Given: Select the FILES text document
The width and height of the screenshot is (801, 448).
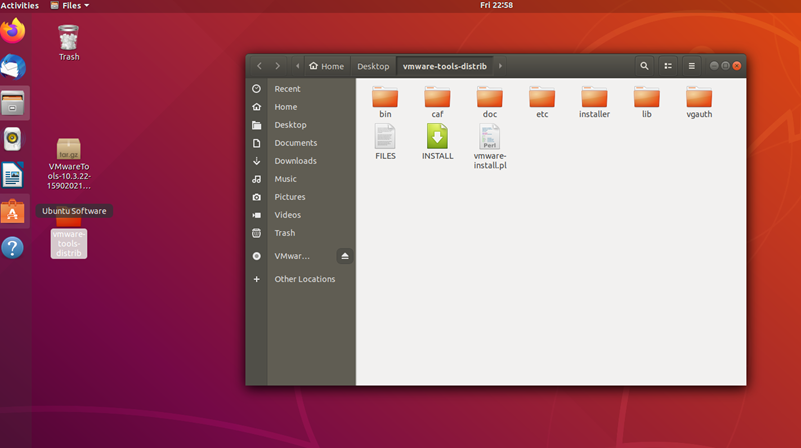Looking at the screenshot, I should (385, 142).
